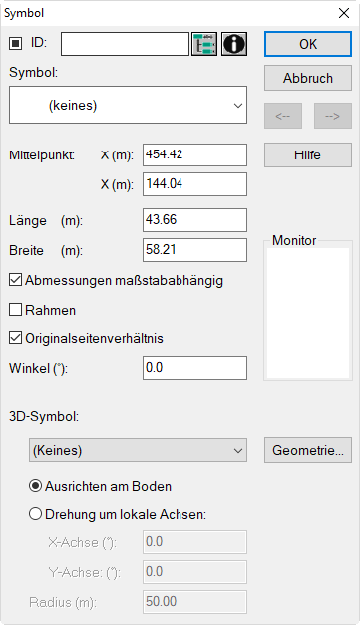The width and height of the screenshot is (360, 625).
Task: Open the Geometrie... settings
Action: tap(308, 450)
